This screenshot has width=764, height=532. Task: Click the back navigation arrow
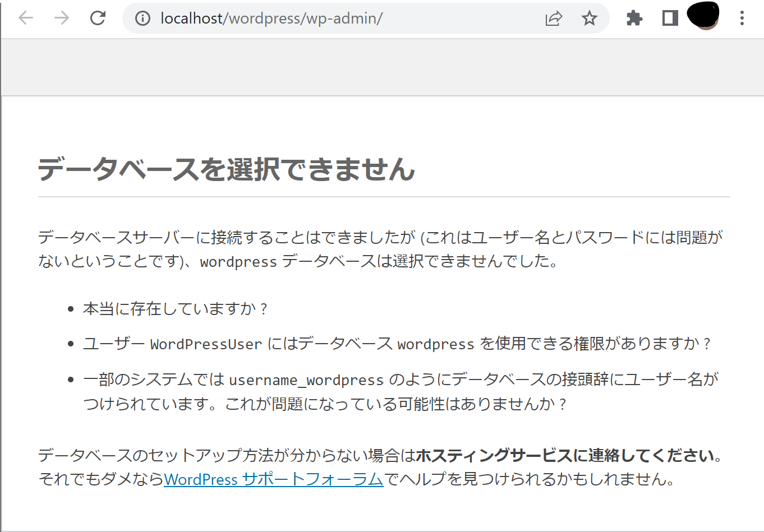point(26,18)
